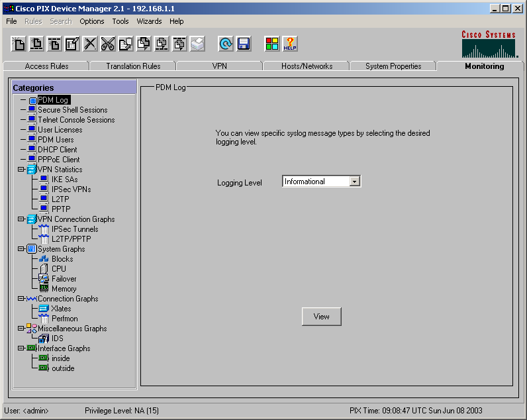Viewport: 527px width, 420px height.
Task: Click the Copy toolbar icon
Action: (126, 44)
